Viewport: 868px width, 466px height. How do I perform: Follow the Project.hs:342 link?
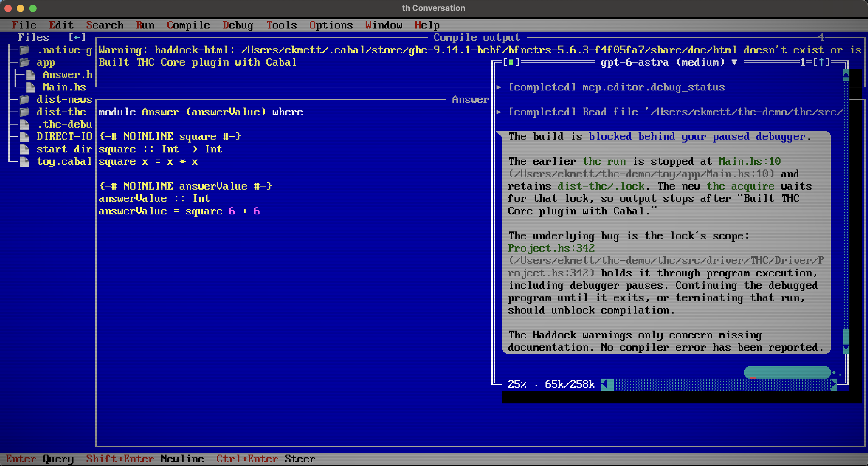[x=551, y=248]
